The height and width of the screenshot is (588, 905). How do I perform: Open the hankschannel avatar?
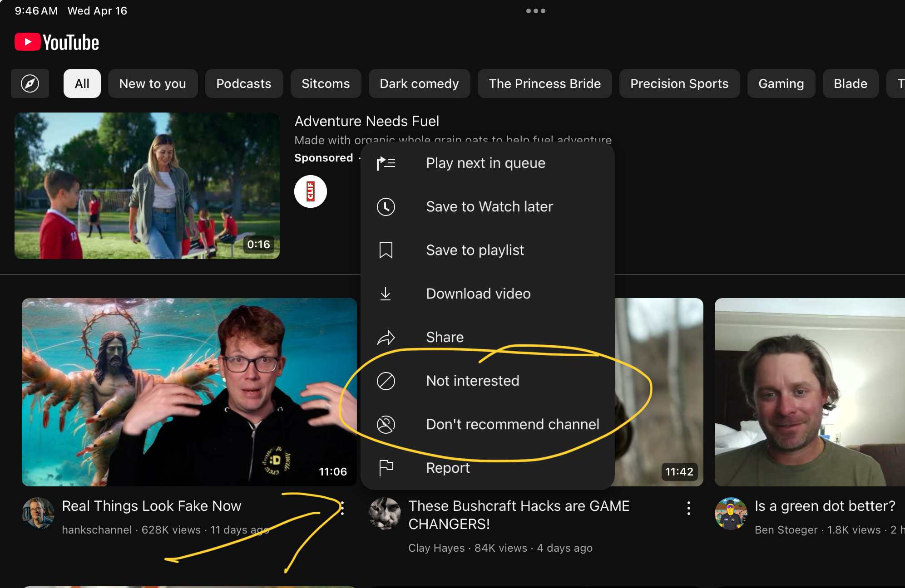click(x=38, y=514)
